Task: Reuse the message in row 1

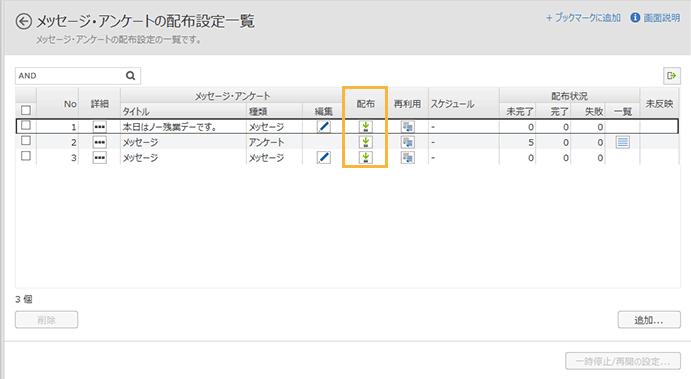Action: (408, 127)
